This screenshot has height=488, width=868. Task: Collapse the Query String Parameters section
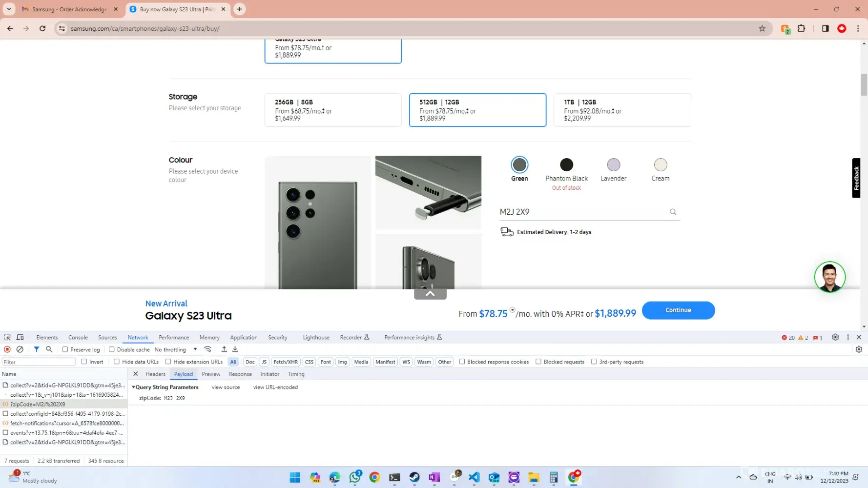tap(134, 387)
